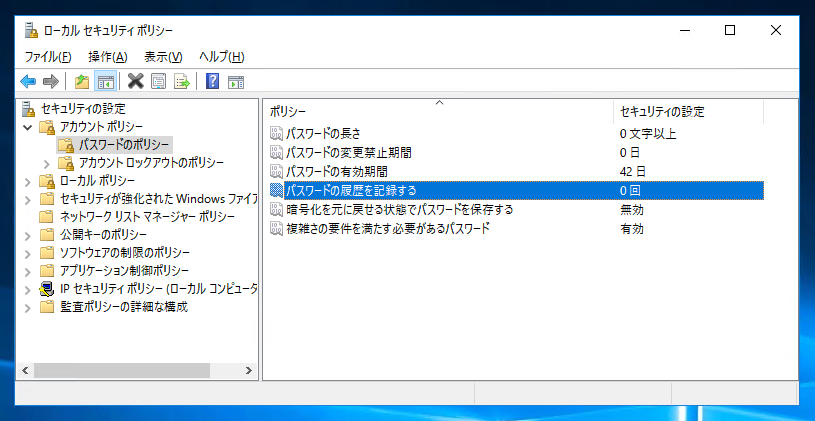Viewport: 815px width, 421px height.
Task: Click the blue Help question mark icon
Action: click(x=212, y=81)
